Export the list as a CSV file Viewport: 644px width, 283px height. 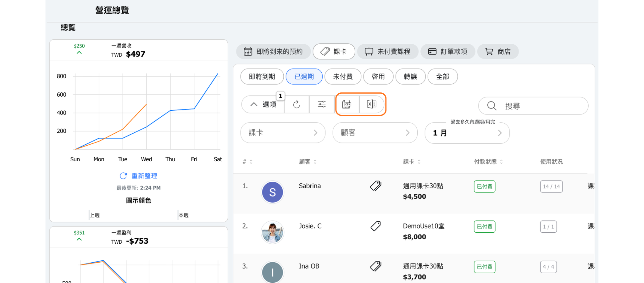pyautogui.click(x=347, y=104)
